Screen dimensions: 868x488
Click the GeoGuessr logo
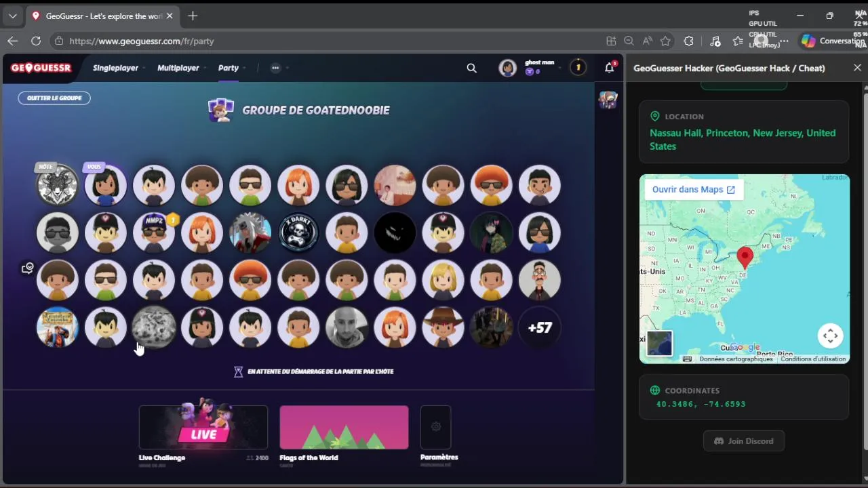(x=41, y=68)
